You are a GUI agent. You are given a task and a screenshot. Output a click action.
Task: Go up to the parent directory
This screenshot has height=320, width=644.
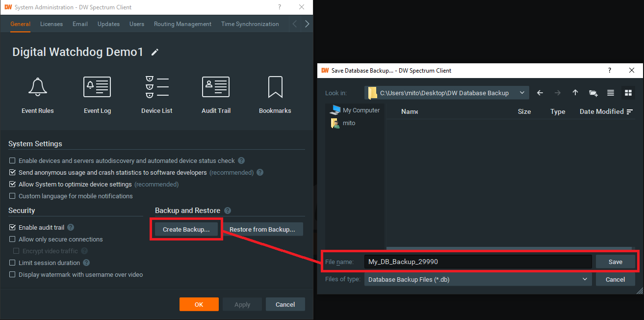tap(575, 93)
